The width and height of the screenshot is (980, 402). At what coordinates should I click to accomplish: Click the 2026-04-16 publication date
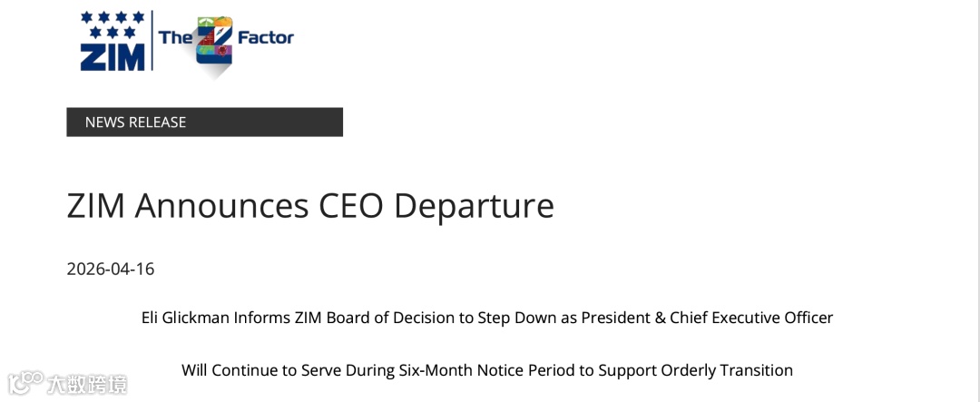click(x=110, y=269)
